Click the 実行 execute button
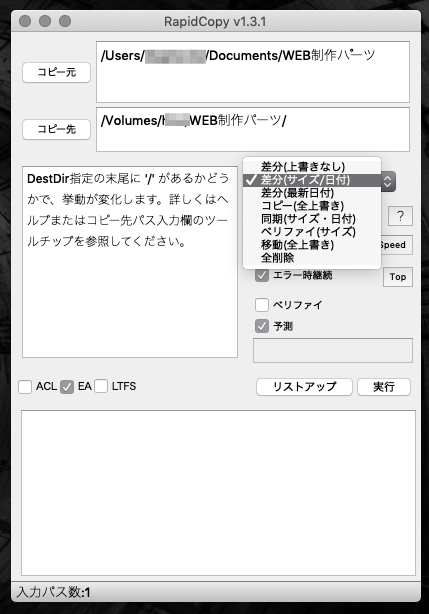429x614 pixels. pyautogui.click(x=384, y=387)
